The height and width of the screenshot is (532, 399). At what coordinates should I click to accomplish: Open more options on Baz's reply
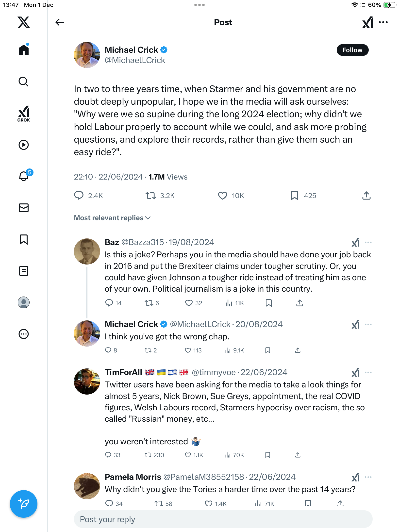368,242
